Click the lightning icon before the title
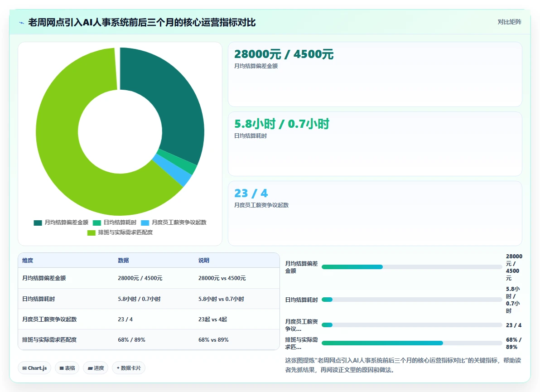The width and height of the screenshot is (540, 392). point(22,23)
